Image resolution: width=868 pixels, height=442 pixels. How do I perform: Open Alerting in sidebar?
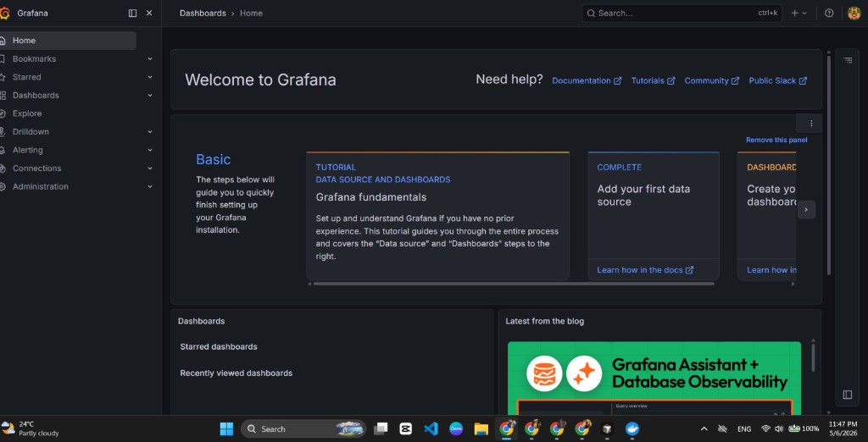pos(28,150)
